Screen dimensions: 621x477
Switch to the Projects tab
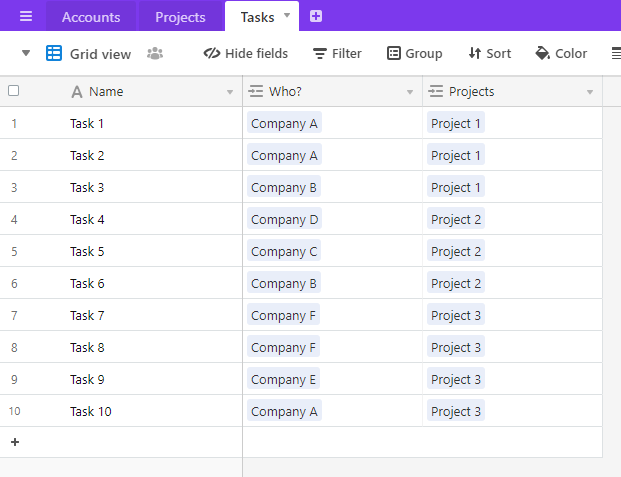pos(180,17)
